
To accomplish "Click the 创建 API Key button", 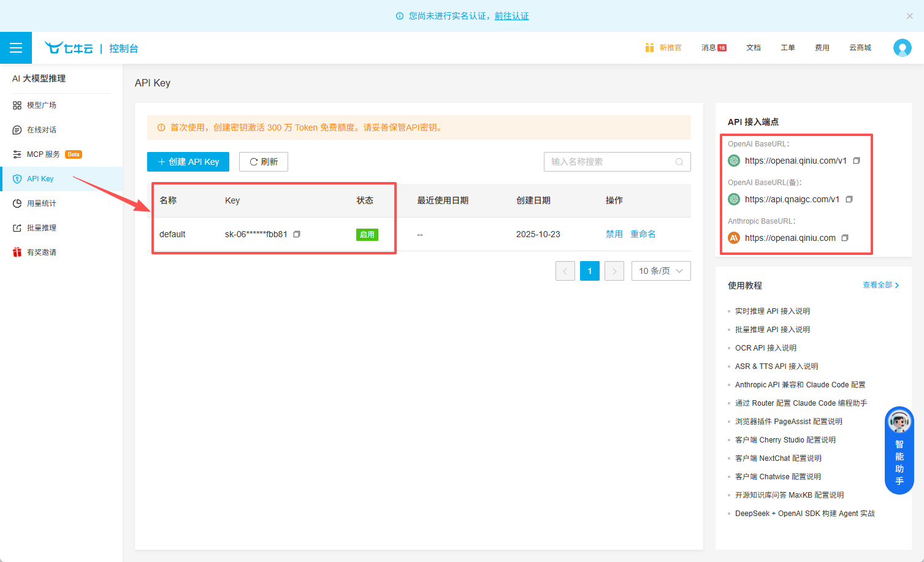I will click(188, 162).
